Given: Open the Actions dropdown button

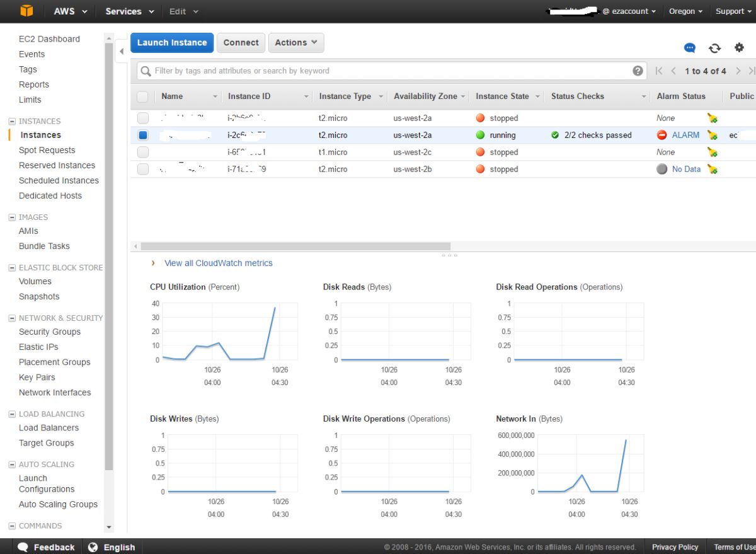Looking at the screenshot, I should pos(296,43).
